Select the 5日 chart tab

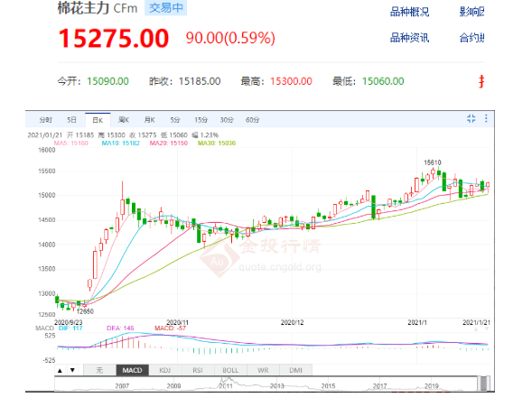[x=71, y=120]
